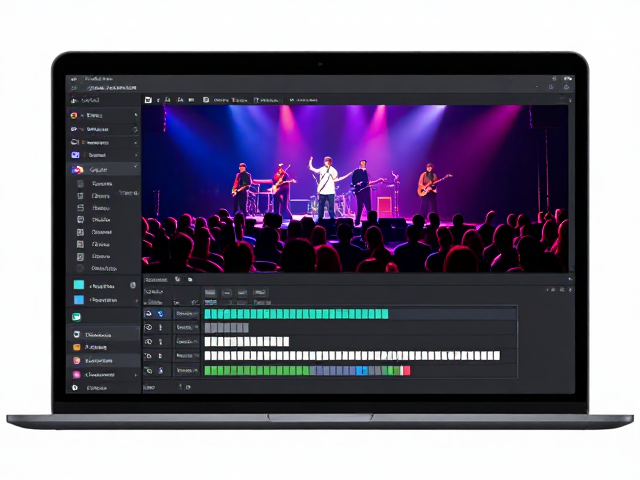Select the cyan color swatch in the sidebar
The image size is (640, 480).
pos(78,284)
